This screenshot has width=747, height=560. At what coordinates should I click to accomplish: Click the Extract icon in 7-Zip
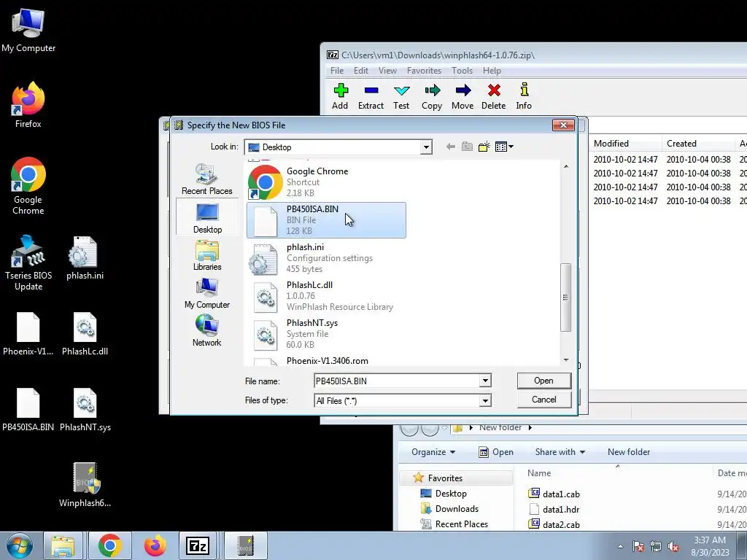tap(371, 90)
